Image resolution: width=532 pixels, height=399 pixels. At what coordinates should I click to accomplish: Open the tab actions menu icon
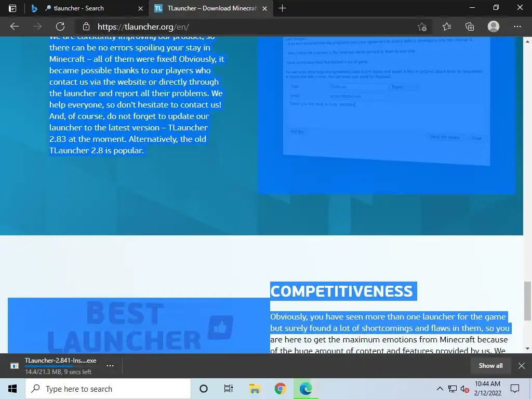pyautogui.click(x=12, y=8)
